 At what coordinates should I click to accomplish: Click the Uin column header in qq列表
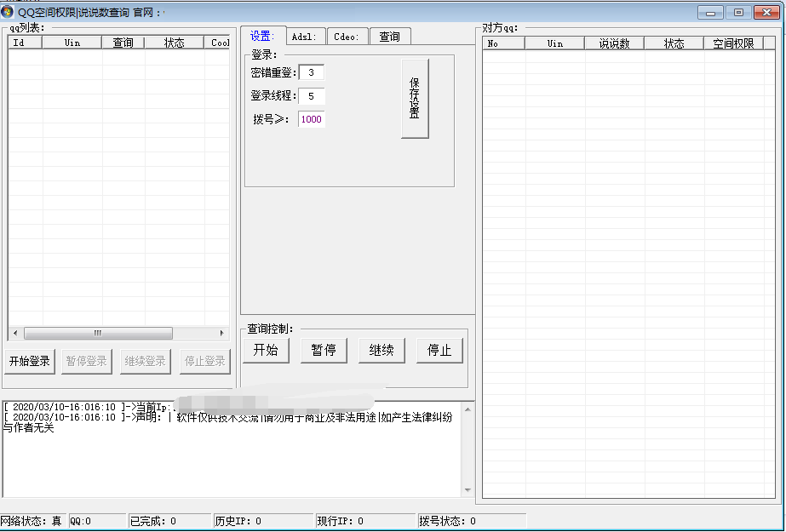point(72,43)
